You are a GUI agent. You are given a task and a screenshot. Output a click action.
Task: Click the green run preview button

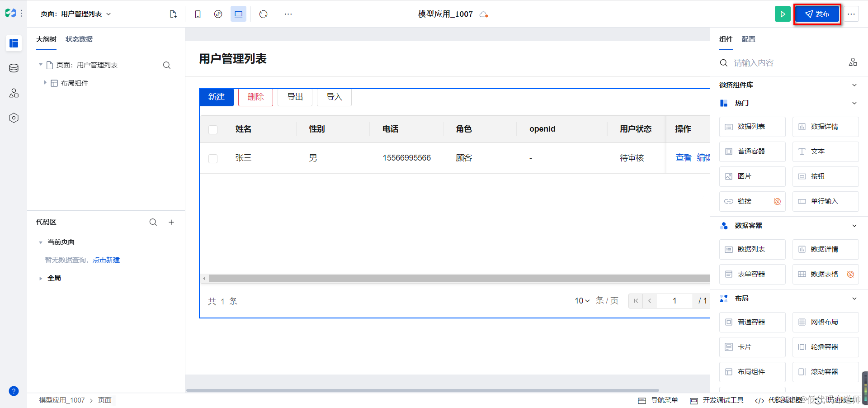coord(783,14)
